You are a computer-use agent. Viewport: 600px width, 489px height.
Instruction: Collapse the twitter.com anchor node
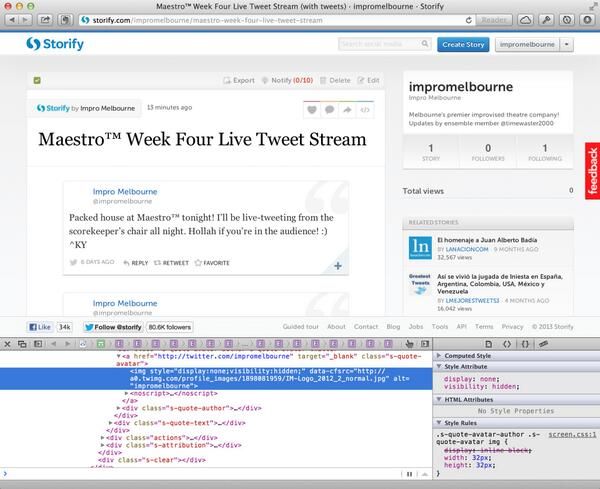(x=119, y=356)
